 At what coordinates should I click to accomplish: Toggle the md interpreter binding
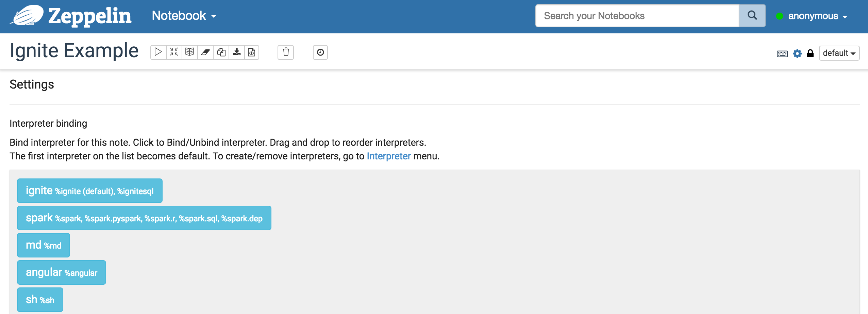(44, 245)
